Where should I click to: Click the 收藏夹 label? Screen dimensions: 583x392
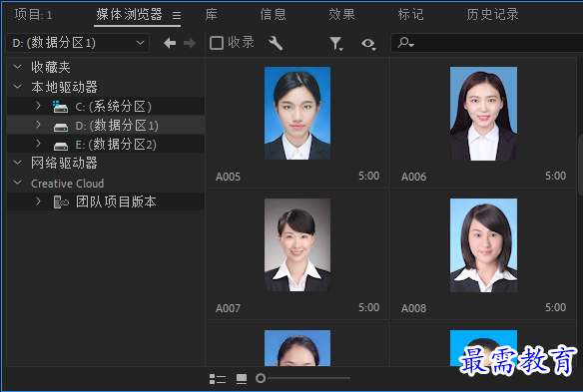pos(51,67)
